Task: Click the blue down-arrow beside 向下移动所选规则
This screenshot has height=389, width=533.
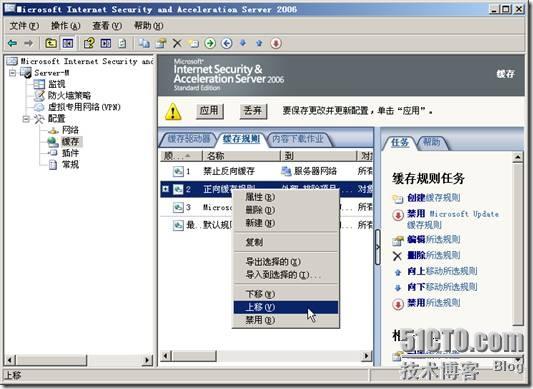Action: coord(398,288)
